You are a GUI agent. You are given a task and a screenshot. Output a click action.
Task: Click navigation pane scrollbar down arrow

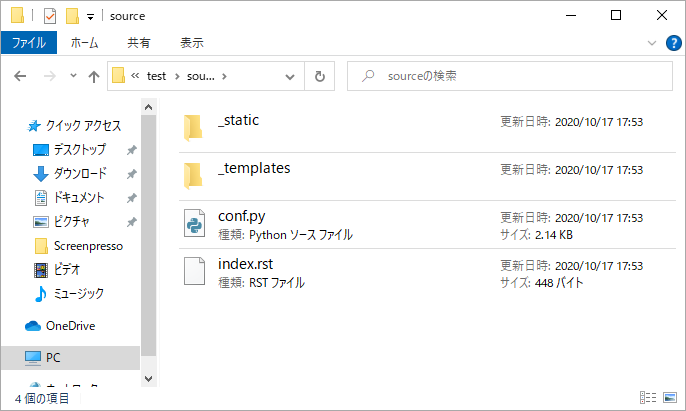(148, 379)
